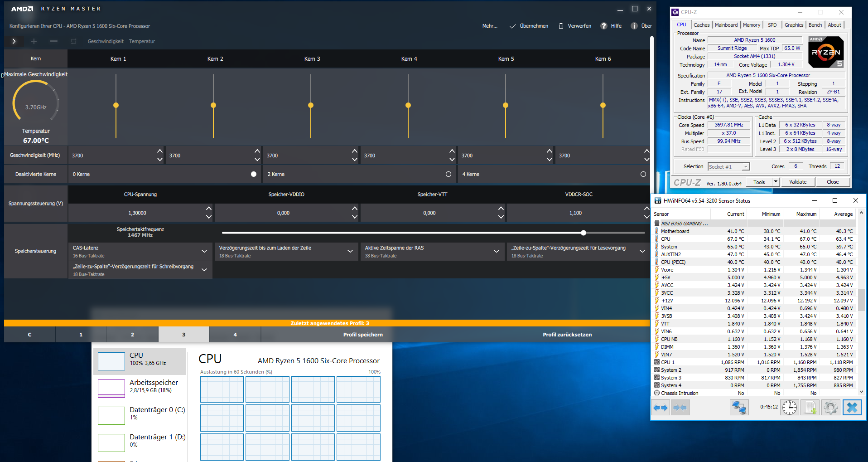The height and width of the screenshot is (462, 868).
Task: Open the Über info icon
Action: [x=634, y=26]
